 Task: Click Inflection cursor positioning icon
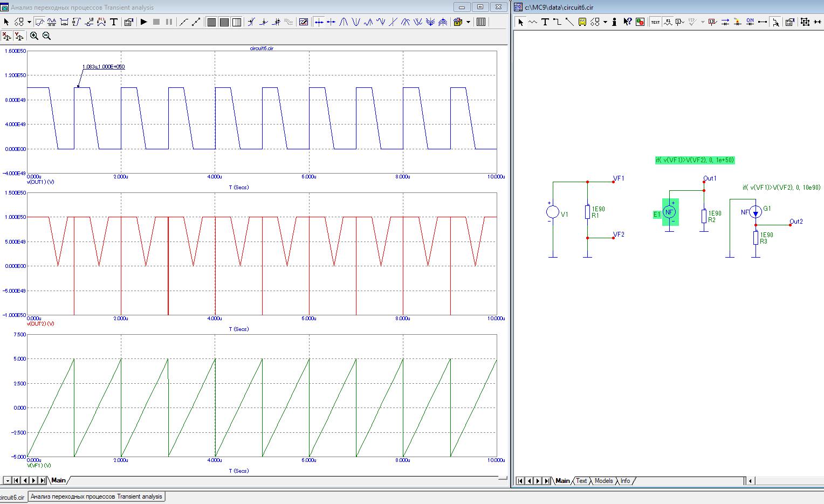(393, 22)
